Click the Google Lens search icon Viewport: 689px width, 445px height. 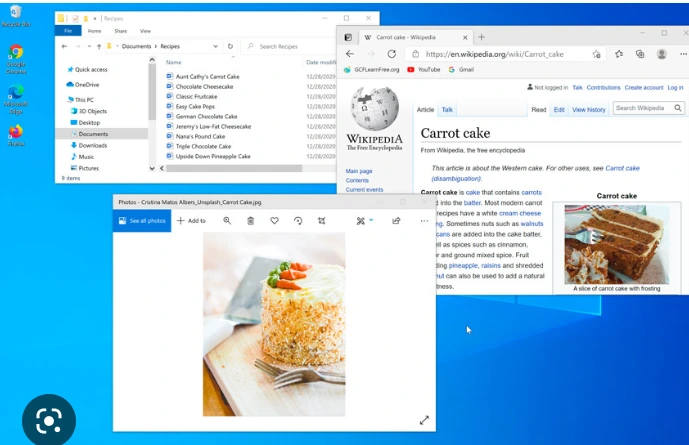[49, 420]
